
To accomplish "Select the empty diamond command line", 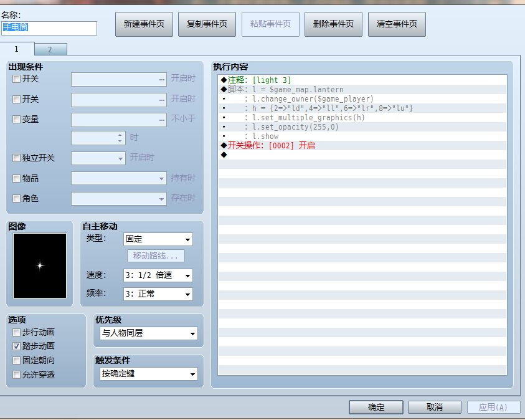I will 362,155.
